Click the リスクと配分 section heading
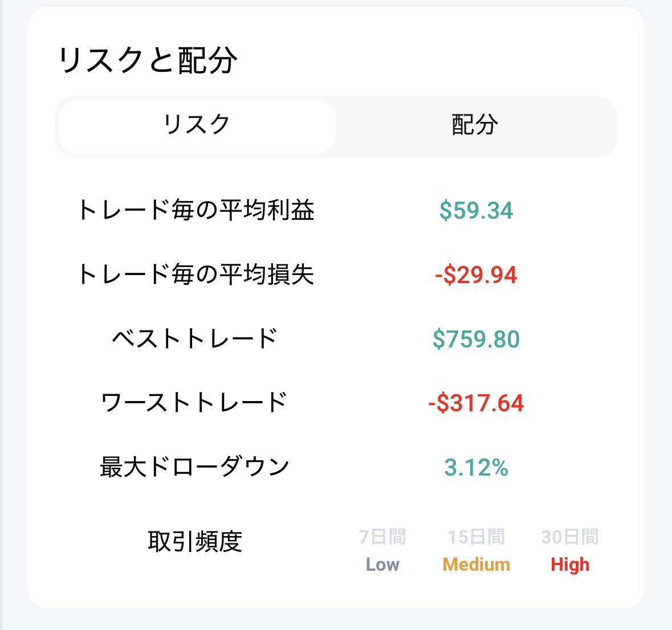 [148, 60]
